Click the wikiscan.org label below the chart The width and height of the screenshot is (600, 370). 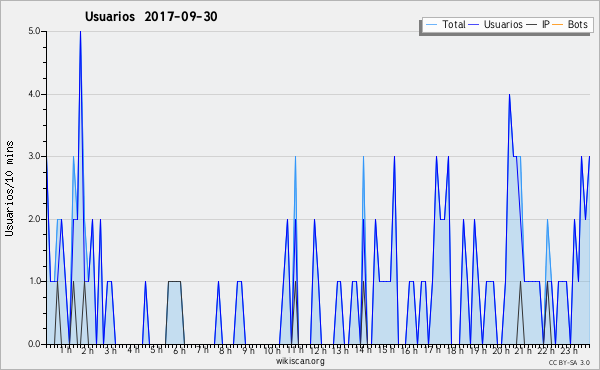point(300,361)
